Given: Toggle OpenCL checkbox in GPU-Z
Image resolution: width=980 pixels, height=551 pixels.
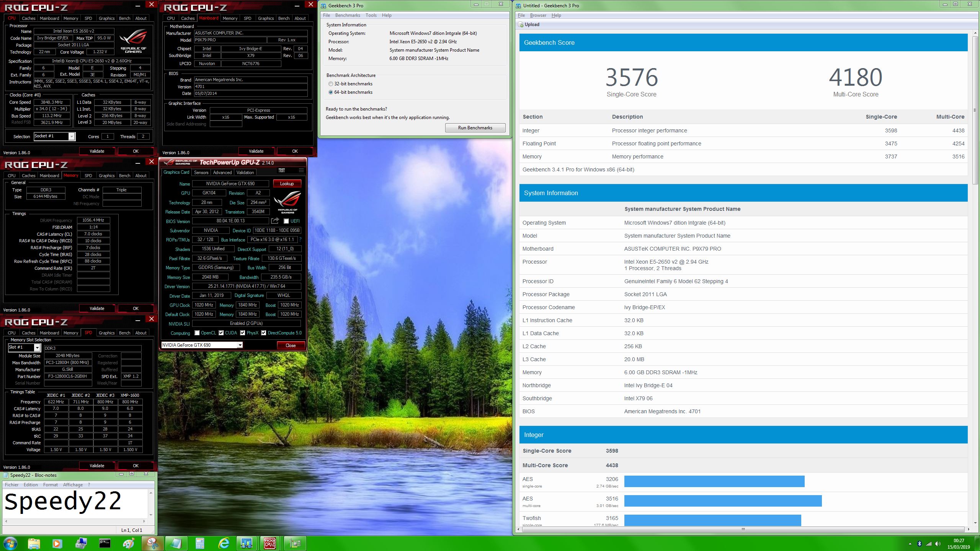Looking at the screenshot, I should (197, 333).
